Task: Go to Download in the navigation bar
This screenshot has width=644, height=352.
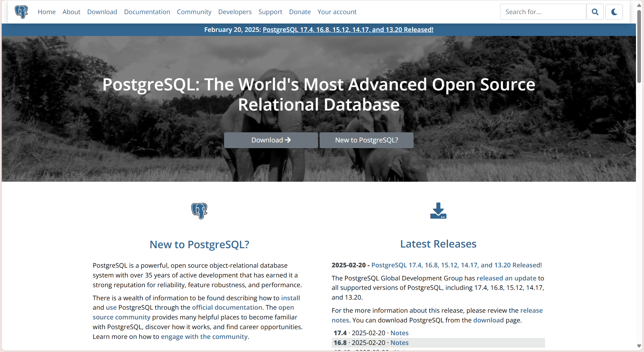Action: click(x=102, y=12)
